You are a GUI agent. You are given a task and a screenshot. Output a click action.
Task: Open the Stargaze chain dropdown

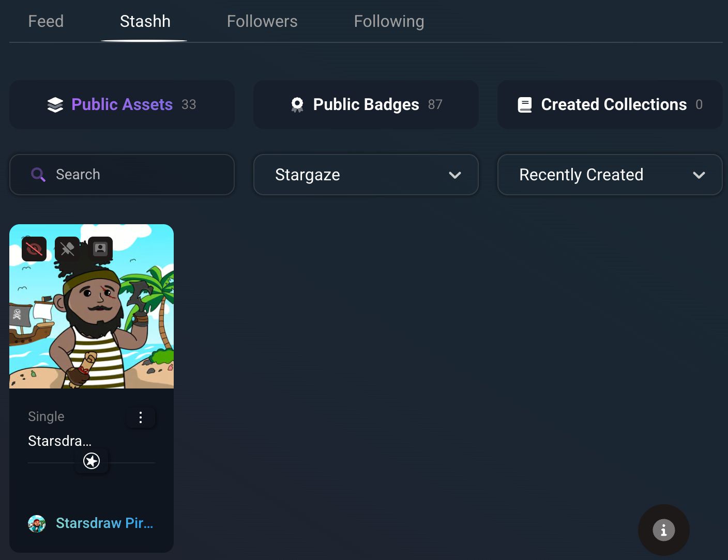(366, 175)
